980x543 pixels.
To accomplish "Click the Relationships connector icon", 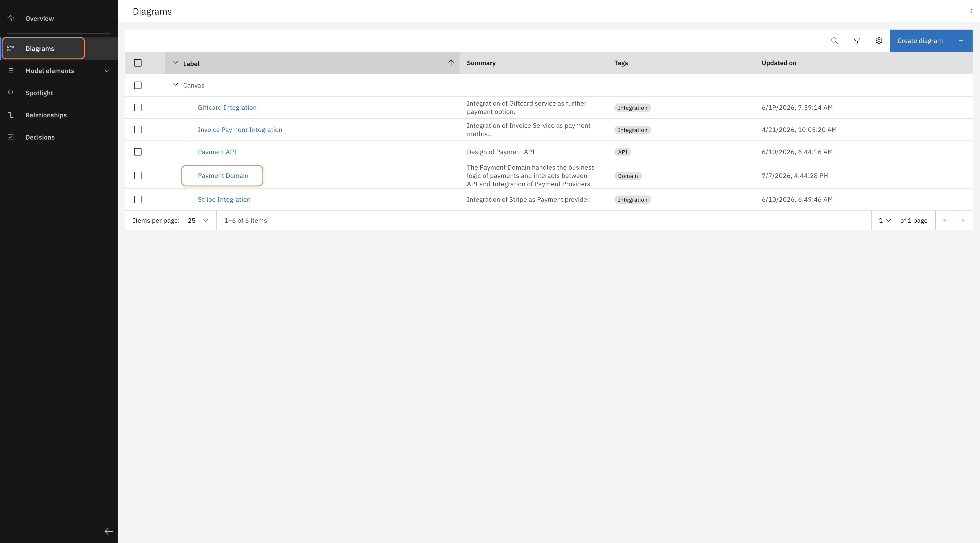I will click(x=11, y=115).
